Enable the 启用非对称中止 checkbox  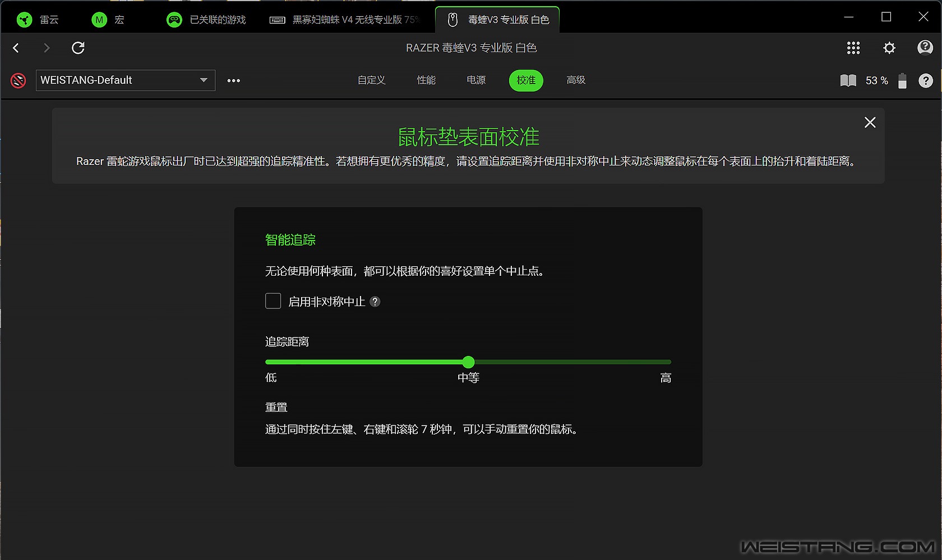tap(273, 301)
